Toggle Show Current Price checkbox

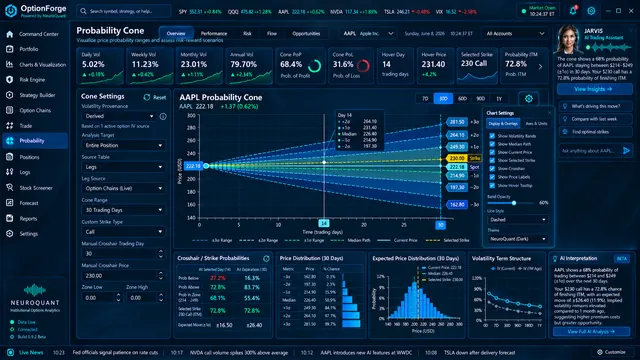click(x=492, y=152)
